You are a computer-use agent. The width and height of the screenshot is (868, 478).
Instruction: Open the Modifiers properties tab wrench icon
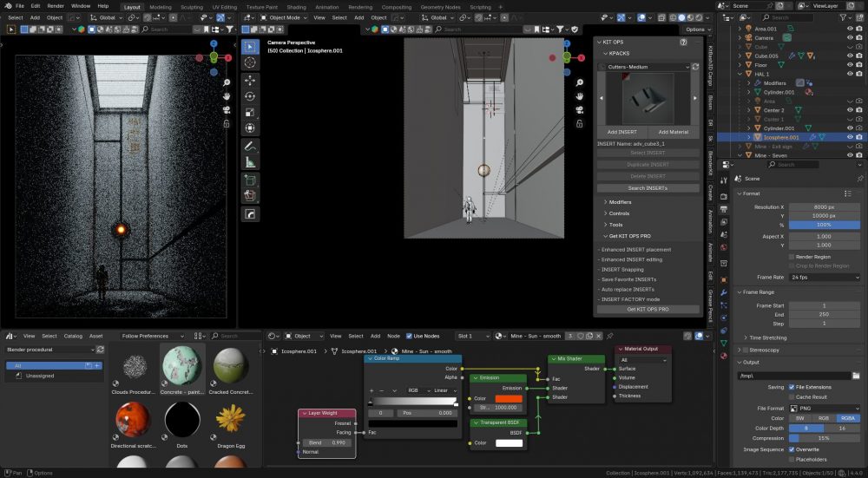tap(724, 292)
